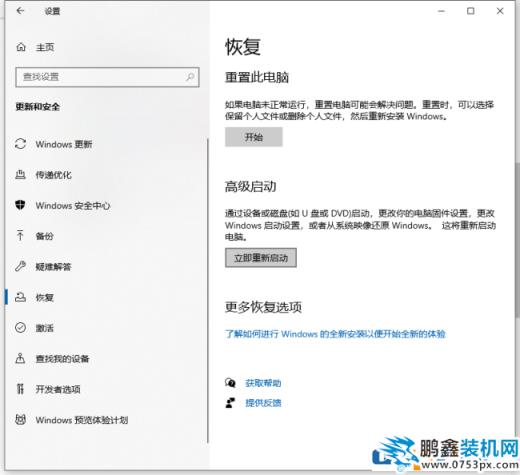Click the 备份 upload arrow icon
520x475 pixels.
20,236
